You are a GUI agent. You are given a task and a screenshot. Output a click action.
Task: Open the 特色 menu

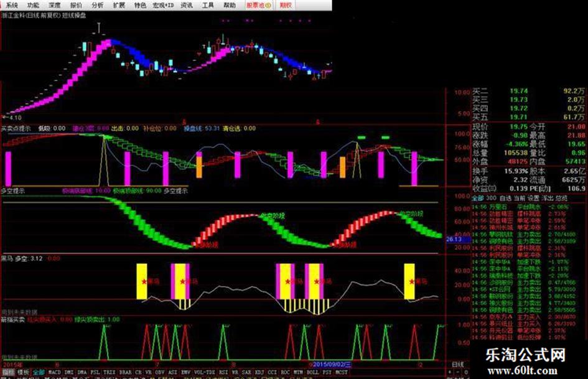(x=140, y=5)
